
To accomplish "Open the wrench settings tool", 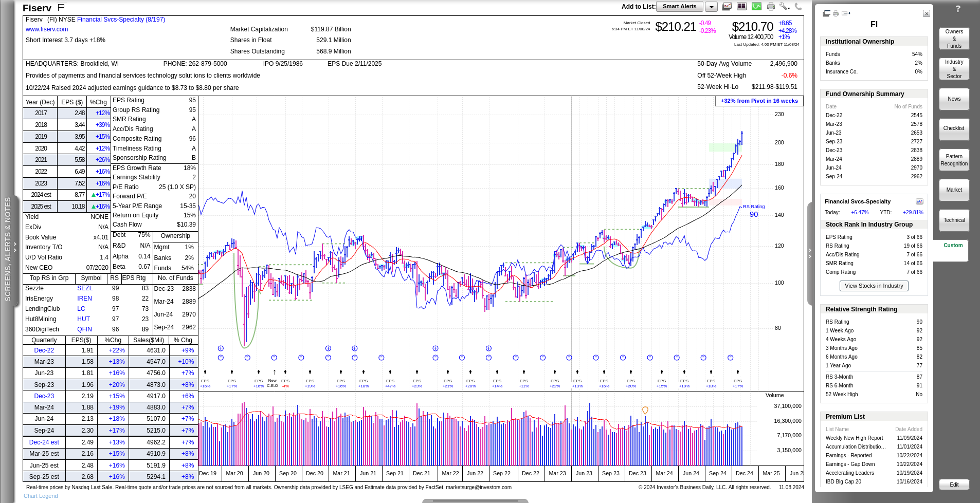I will click(784, 6).
